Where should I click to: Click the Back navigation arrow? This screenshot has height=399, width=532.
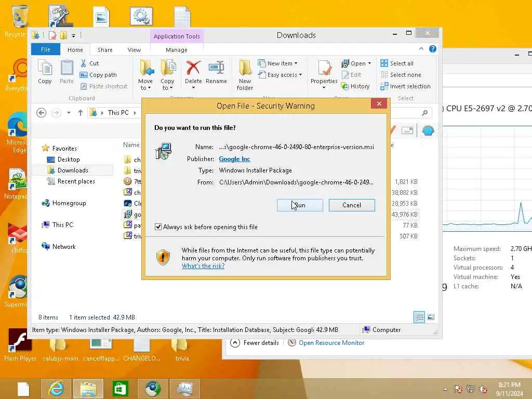(x=42, y=113)
